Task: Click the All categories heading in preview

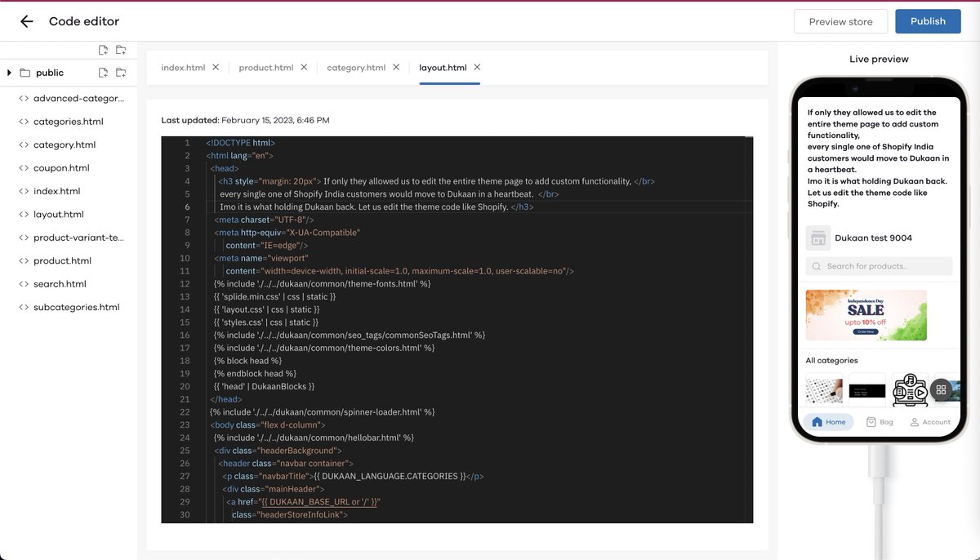Action: point(831,360)
